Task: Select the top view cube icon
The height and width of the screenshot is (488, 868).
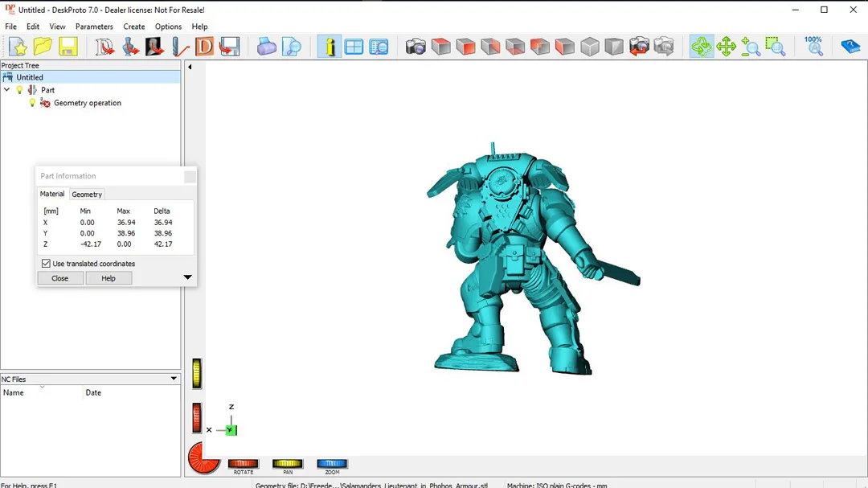Action: (440, 47)
